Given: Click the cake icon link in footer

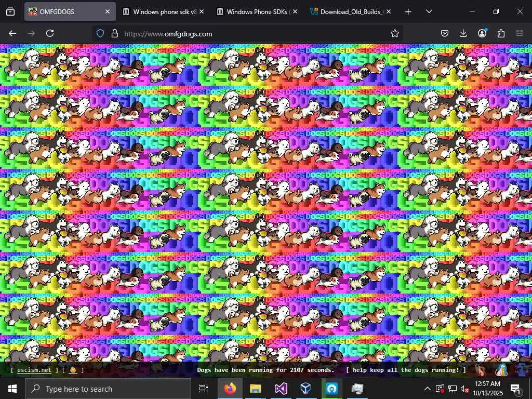Looking at the screenshot, I should point(73,370).
